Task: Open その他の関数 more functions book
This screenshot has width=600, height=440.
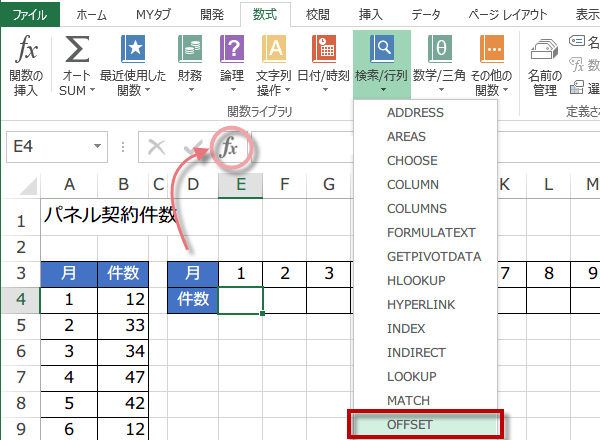Action: [491, 65]
